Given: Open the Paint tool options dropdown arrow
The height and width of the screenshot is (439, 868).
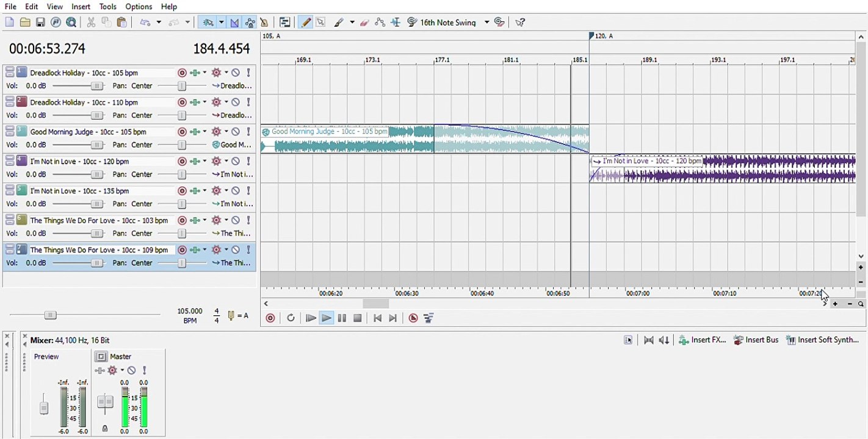Looking at the screenshot, I should pyautogui.click(x=352, y=23).
